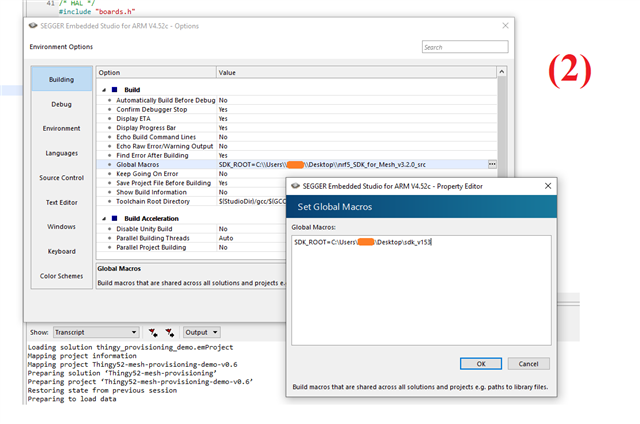Collapse the Build group
This screenshot has width=640, height=424.
point(104,90)
